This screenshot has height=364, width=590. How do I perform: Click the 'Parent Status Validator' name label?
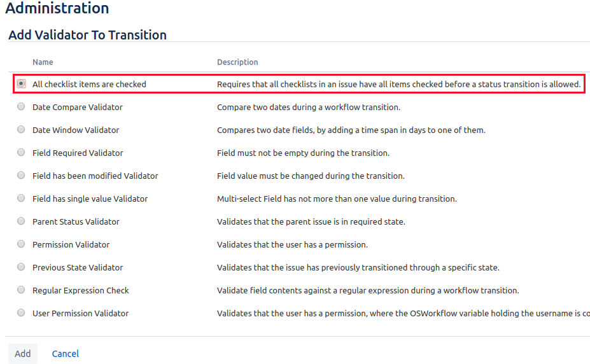pos(76,222)
